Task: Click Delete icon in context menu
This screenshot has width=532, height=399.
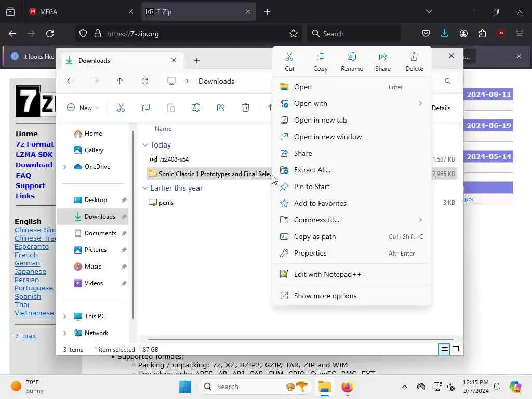Action: [x=414, y=57]
